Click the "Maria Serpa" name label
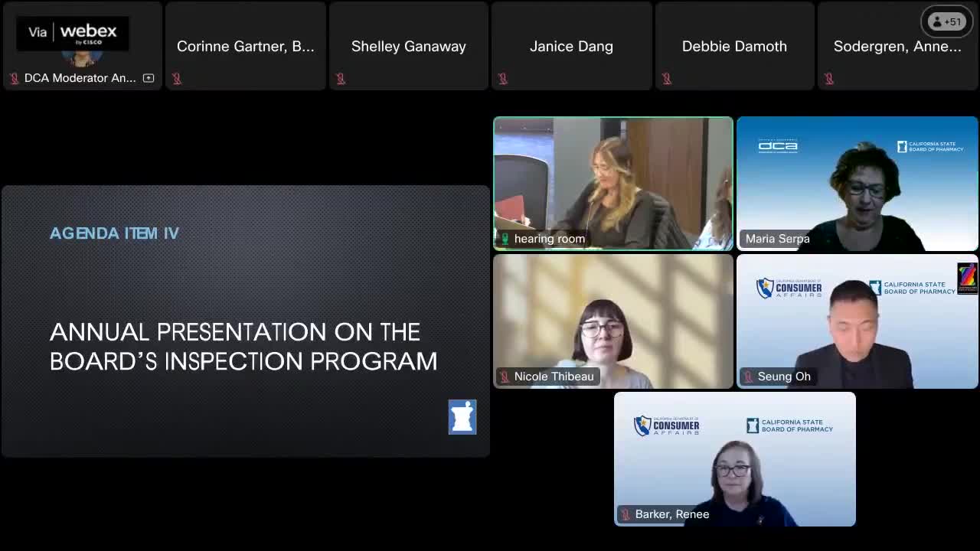Image resolution: width=980 pixels, height=551 pixels. point(778,239)
